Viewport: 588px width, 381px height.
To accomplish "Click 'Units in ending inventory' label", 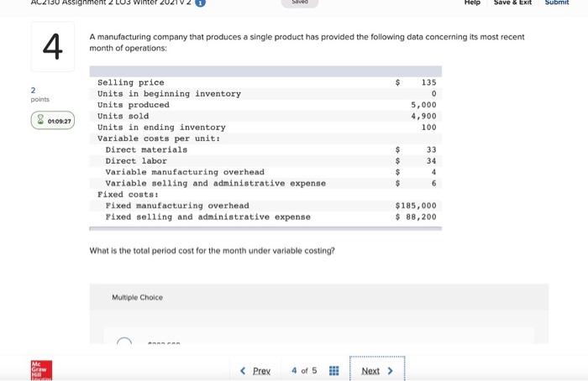I will [x=161, y=128].
